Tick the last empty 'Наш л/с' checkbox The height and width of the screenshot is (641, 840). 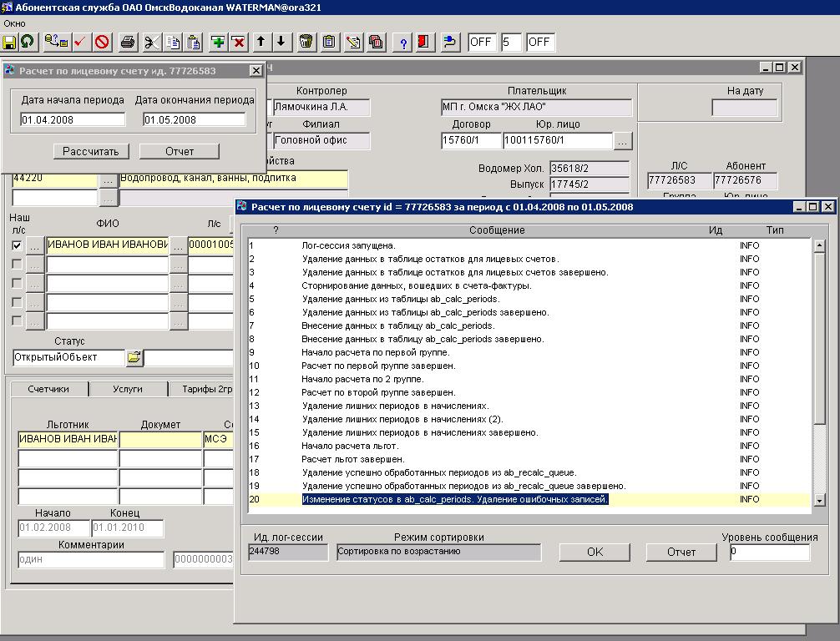pyautogui.click(x=18, y=321)
